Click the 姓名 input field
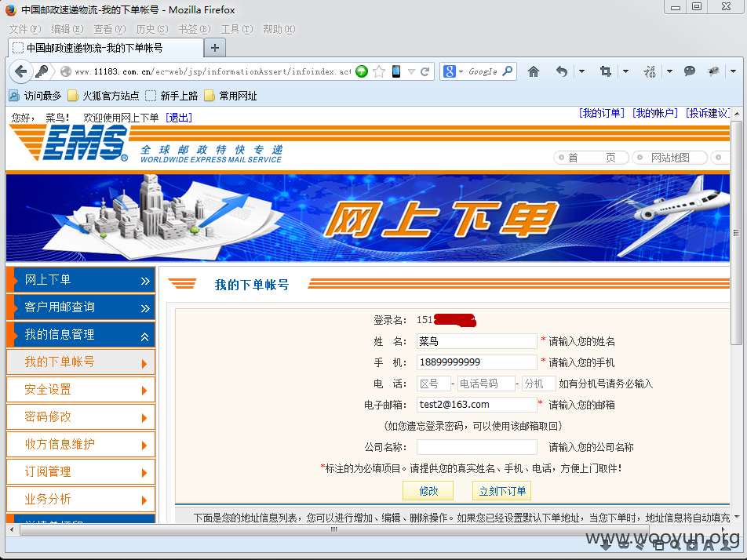 click(477, 341)
